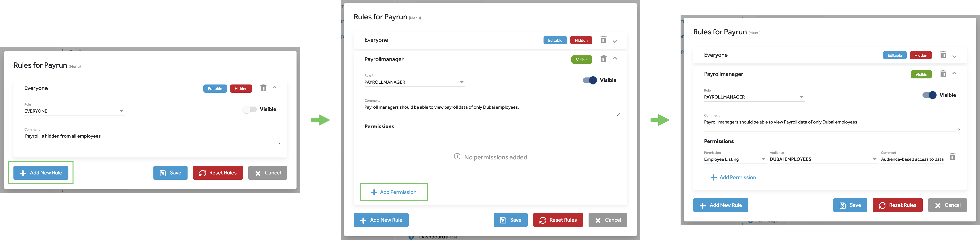Click Add Permission link below Employee Listing row

click(733, 178)
